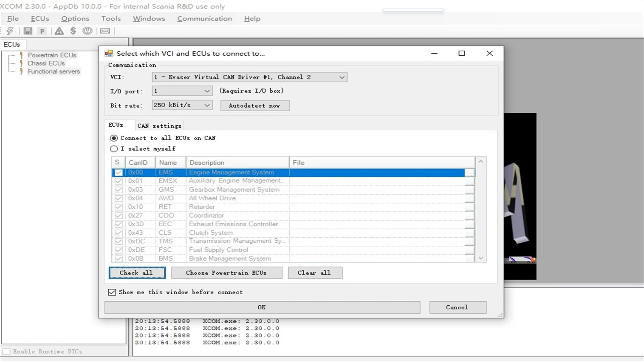Open the VCI dropdown list
The width and height of the screenshot is (644, 362).
pyautogui.click(x=341, y=77)
